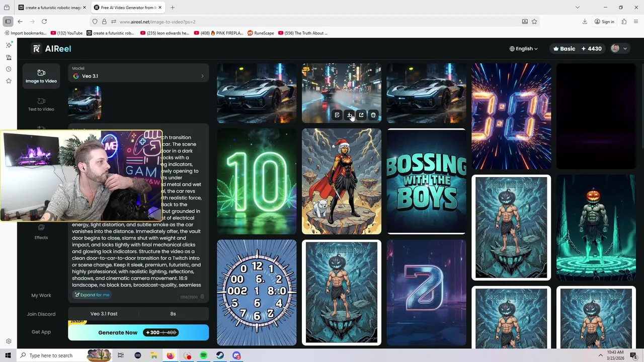Delete the rainy neon street video

373,115
